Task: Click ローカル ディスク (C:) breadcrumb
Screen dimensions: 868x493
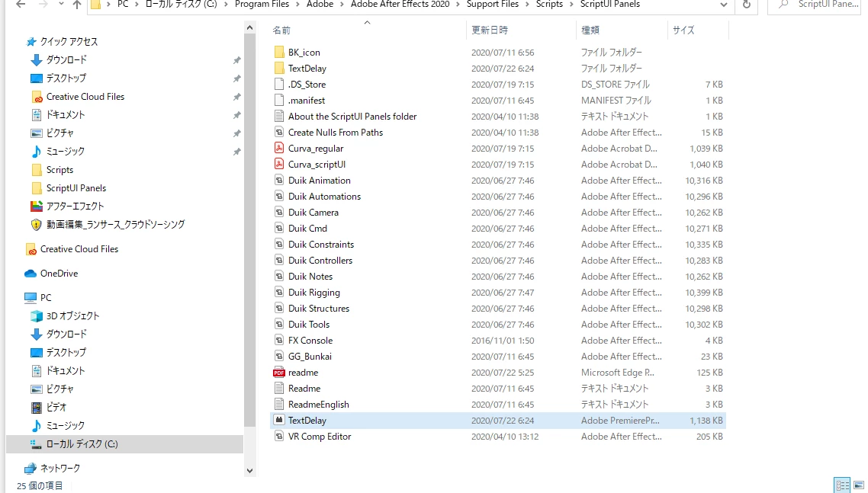Action: tap(181, 5)
